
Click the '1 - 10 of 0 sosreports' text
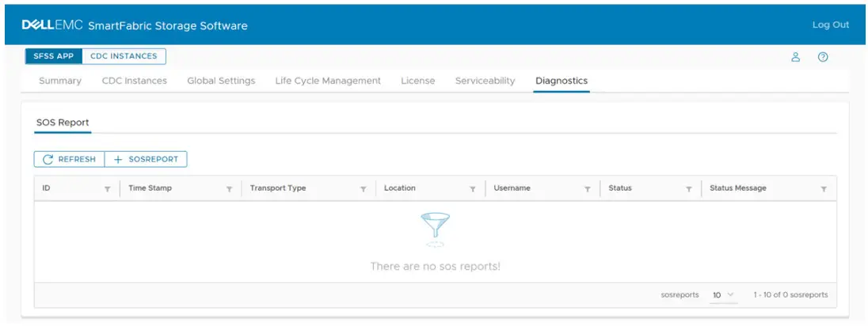click(x=790, y=295)
